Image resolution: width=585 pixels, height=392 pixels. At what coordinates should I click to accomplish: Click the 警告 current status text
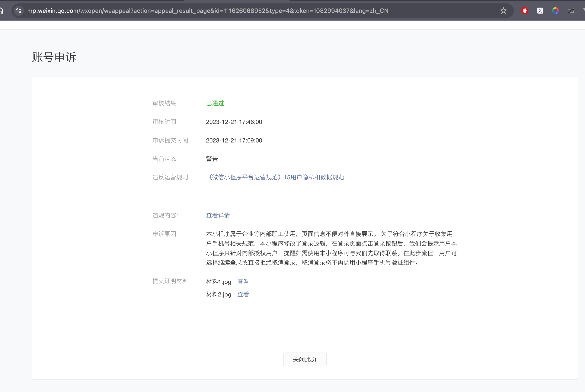click(x=212, y=159)
